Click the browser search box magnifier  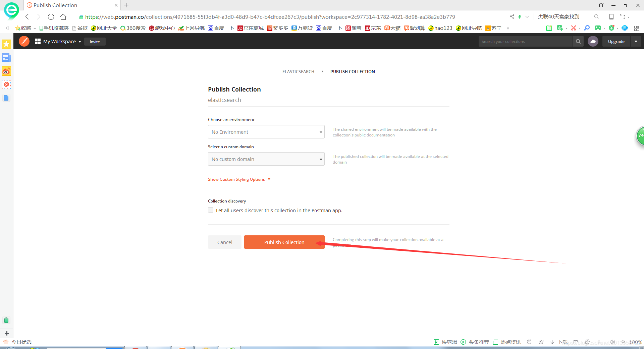coord(596,17)
